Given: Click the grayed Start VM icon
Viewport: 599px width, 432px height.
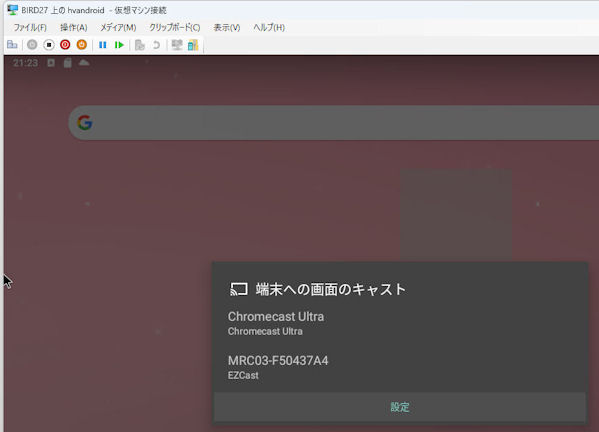Looking at the screenshot, I should click(x=32, y=45).
